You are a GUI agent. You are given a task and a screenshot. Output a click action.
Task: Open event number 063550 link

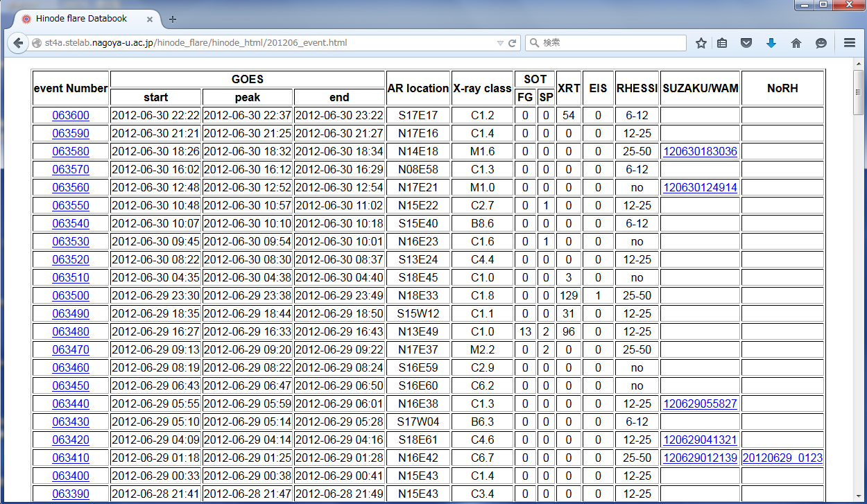coord(71,205)
